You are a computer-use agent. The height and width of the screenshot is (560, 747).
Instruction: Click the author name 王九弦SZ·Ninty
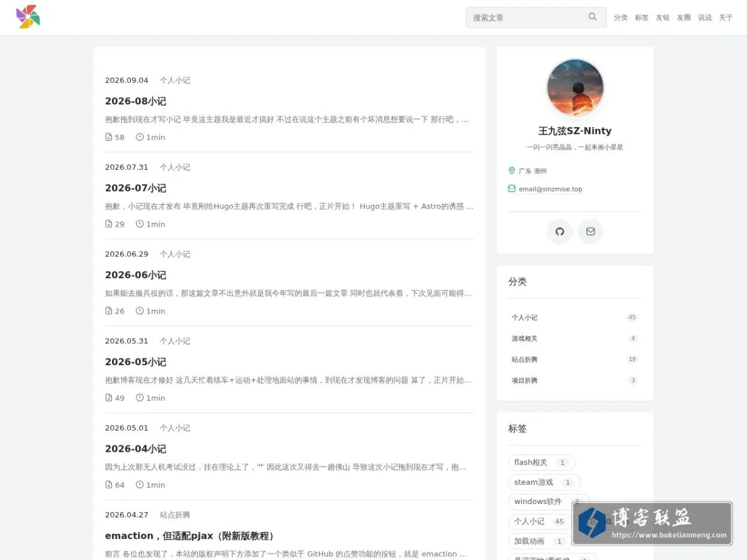point(575,131)
